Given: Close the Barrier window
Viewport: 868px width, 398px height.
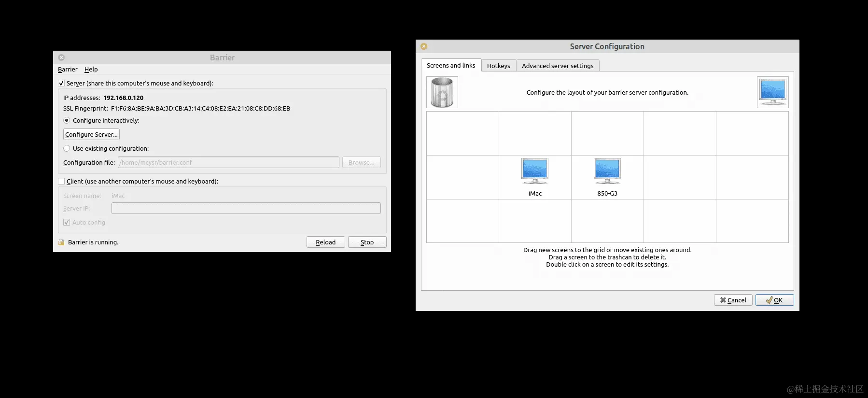Looking at the screenshot, I should pyautogui.click(x=61, y=57).
